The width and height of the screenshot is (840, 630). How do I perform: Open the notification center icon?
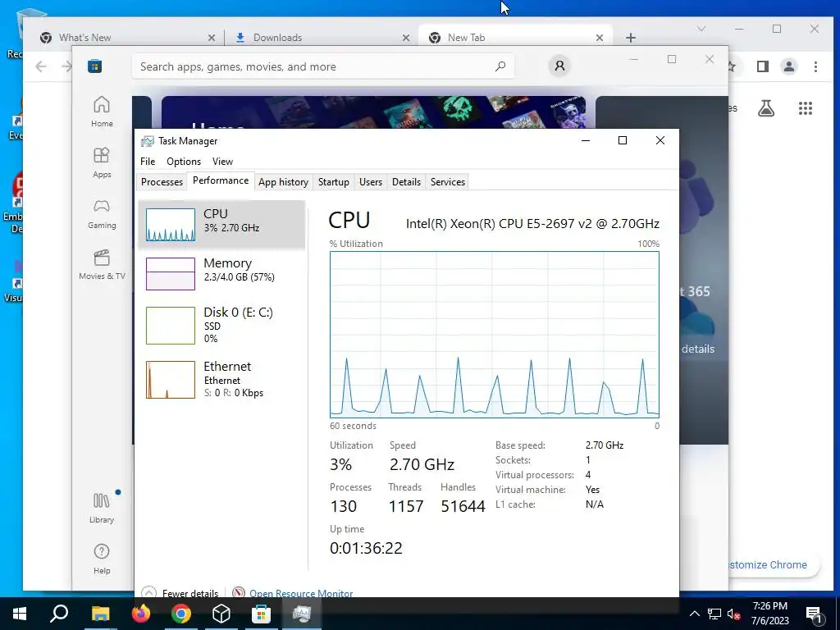[815, 614]
